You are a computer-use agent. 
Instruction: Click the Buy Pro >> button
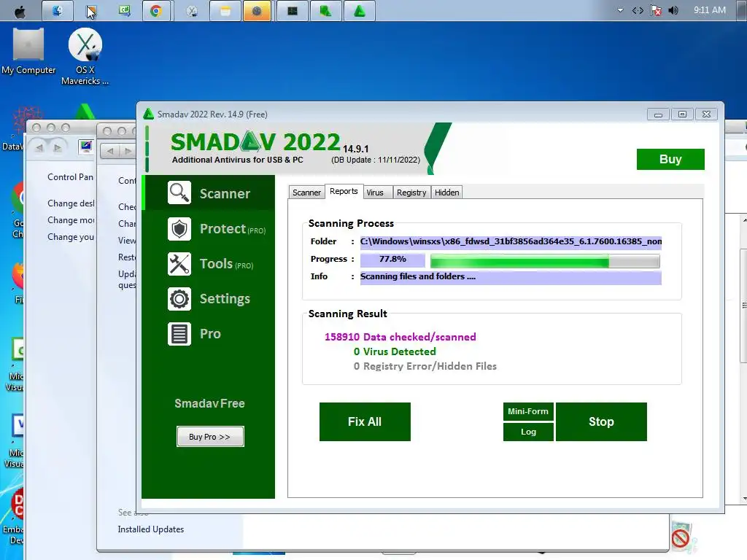[210, 437]
